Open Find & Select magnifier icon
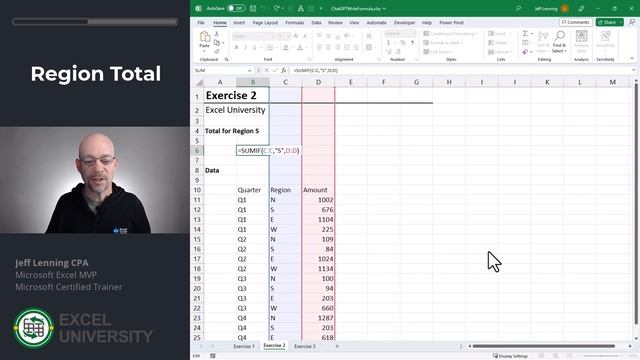The width and height of the screenshot is (640, 360). (559, 42)
